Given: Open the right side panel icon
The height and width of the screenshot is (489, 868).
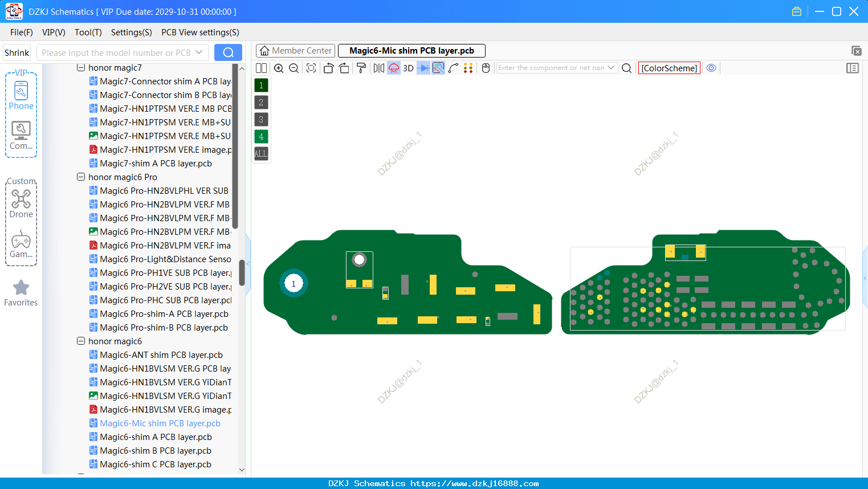Looking at the screenshot, I should (853, 68).
